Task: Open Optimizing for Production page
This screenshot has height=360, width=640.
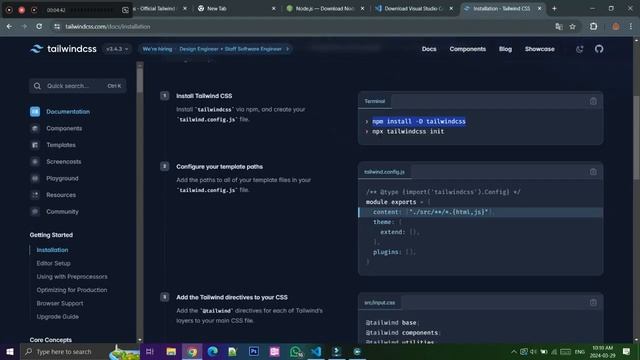Action: 72,290
